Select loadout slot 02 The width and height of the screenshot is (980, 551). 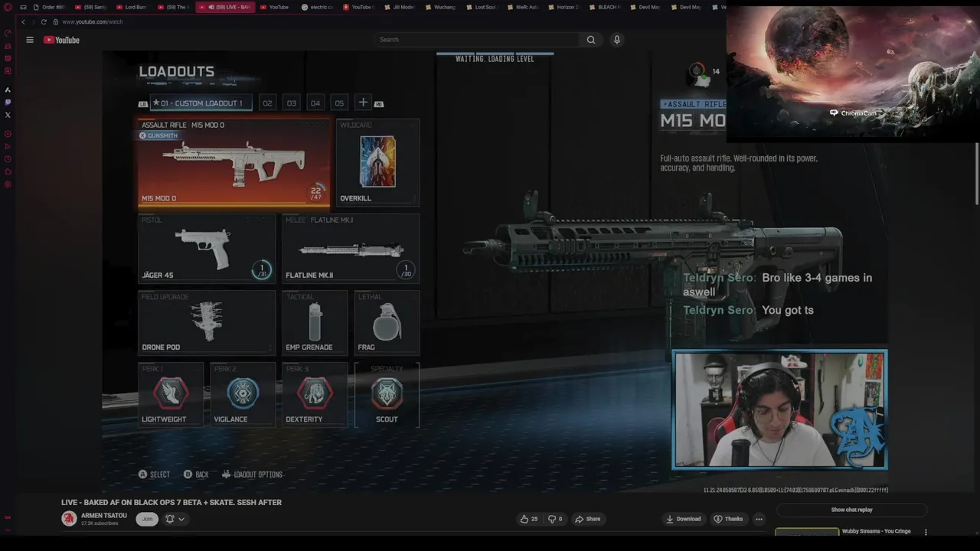click(x=267, y=103)
